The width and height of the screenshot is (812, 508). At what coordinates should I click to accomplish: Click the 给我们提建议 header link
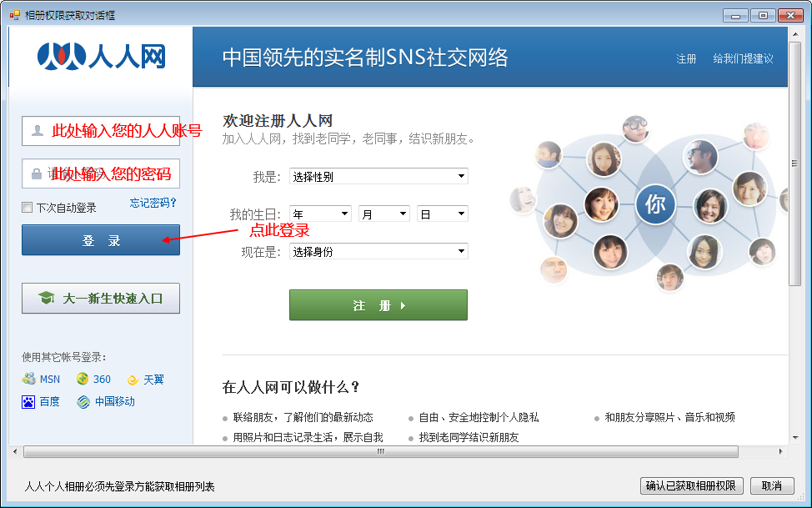point(743,59)
